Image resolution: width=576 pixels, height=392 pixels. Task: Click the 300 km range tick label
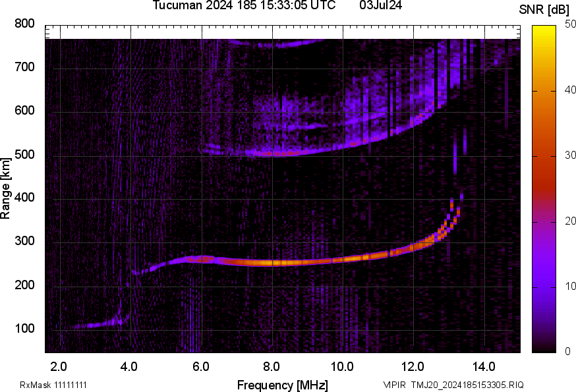point(24,241)
